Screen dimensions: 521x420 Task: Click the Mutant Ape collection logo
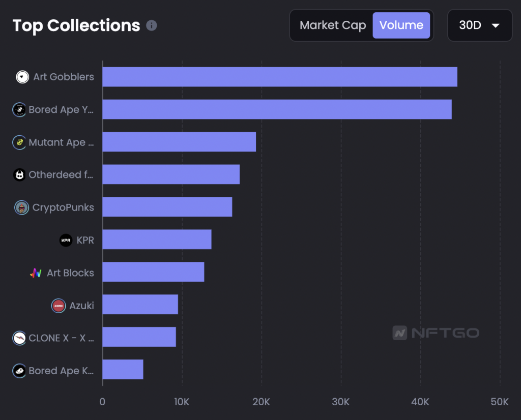click(x=19, y=142)
